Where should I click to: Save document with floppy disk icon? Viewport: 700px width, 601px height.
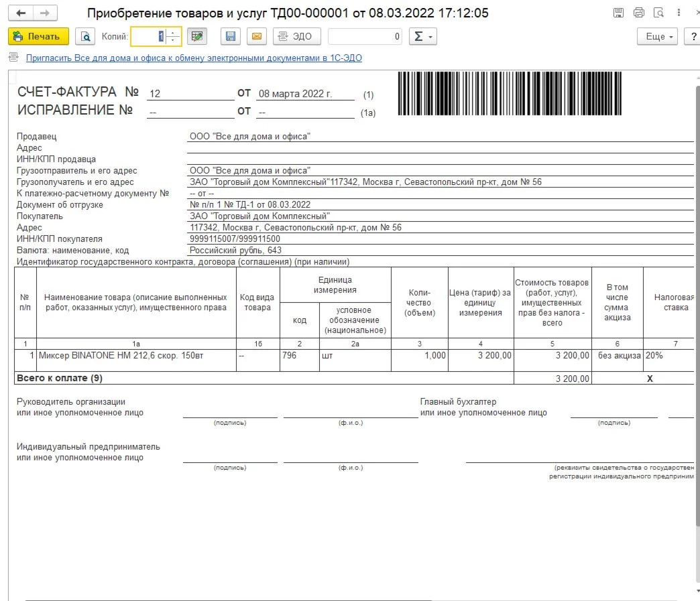point(231,36)
